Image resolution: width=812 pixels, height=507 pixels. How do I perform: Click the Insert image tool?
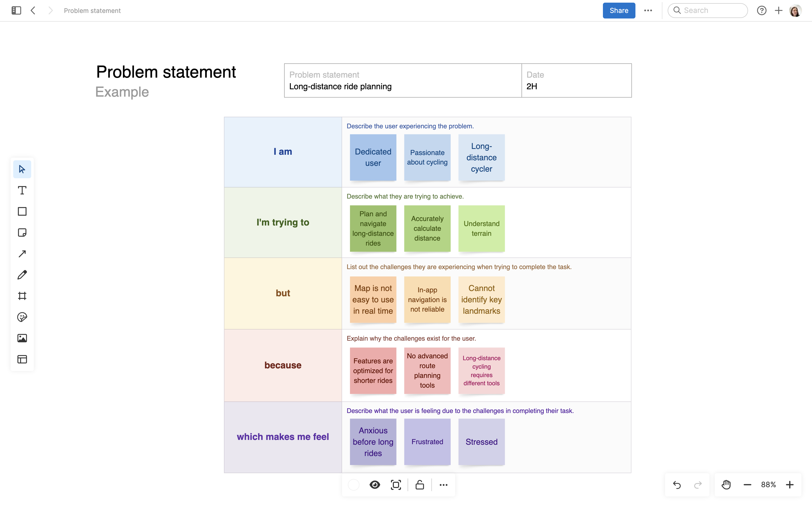[x=22, y=338]
